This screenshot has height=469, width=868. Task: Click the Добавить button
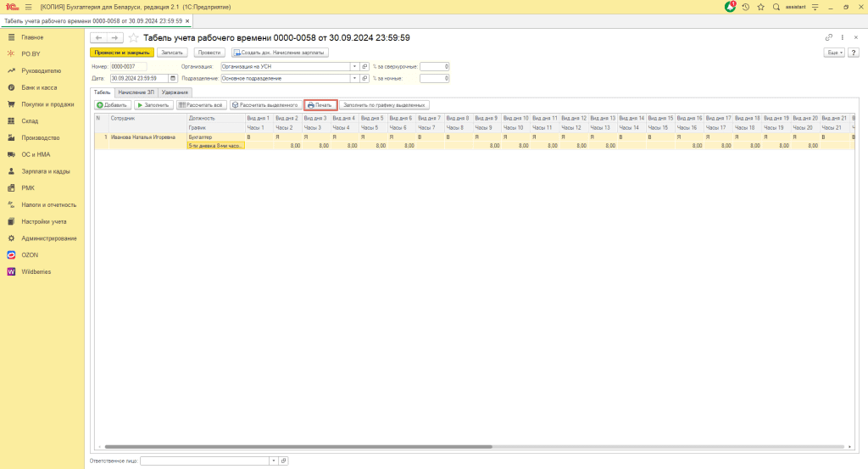pyautogui.click(x=113, y=105)
